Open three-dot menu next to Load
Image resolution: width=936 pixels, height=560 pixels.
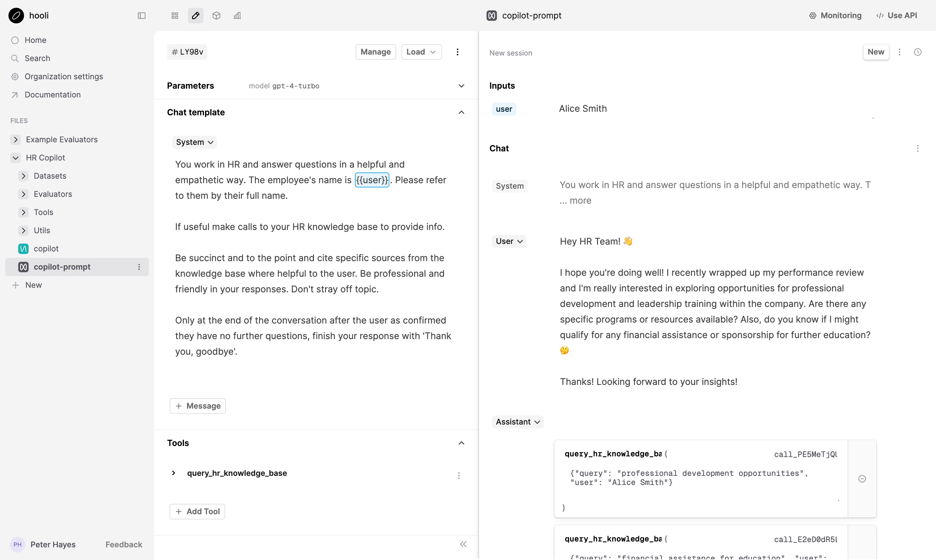[458, 52]
